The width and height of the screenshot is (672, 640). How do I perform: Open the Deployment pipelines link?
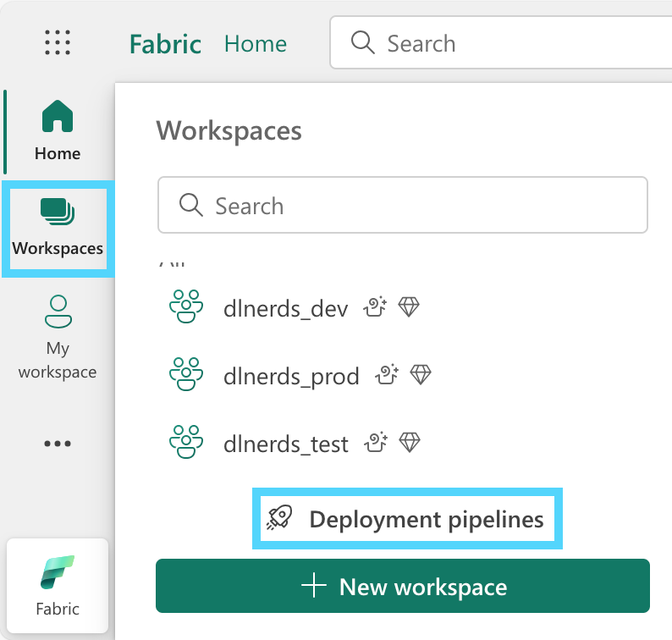point(407,519)
